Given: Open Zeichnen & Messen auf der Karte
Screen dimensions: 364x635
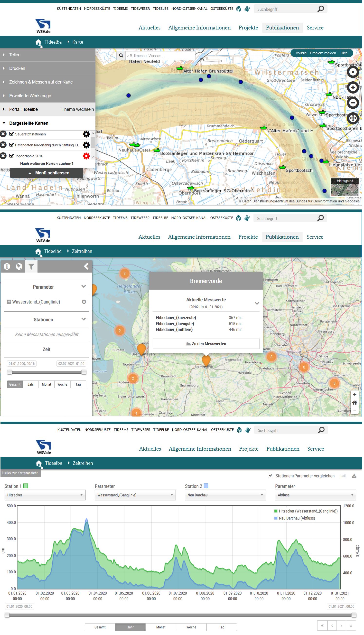Looking at the screenshot, I should tap(41, 82).
